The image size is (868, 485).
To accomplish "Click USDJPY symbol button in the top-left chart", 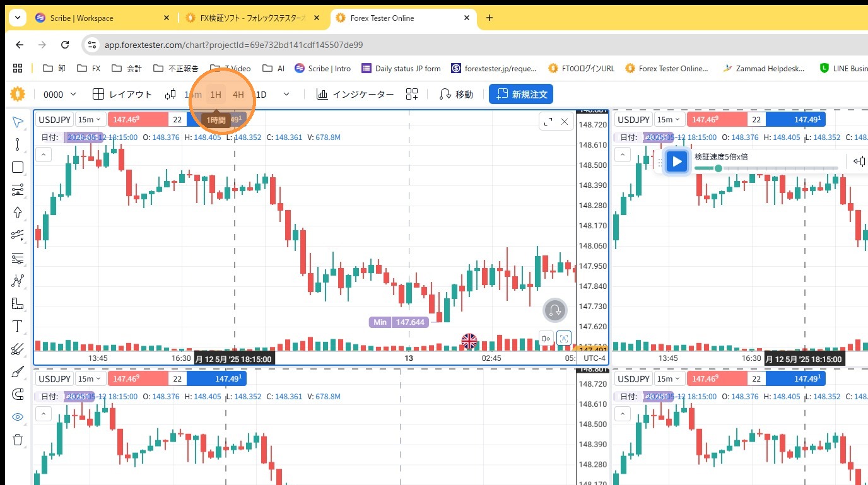I will tap(54, 120).
